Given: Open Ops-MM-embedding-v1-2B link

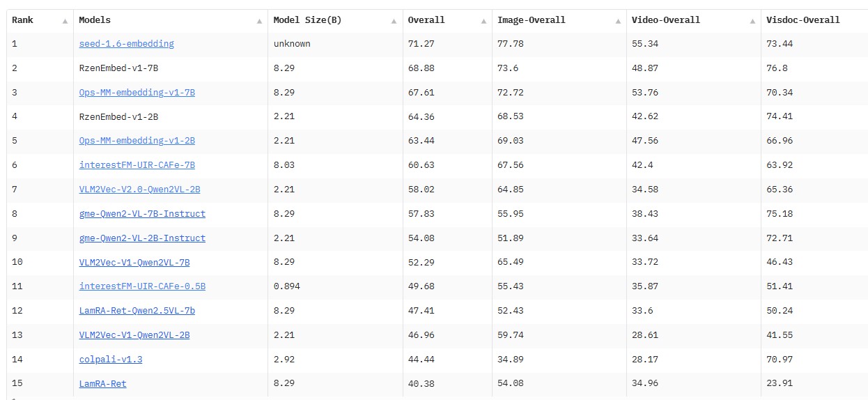Looking at the screenshot, I should click(137, 141).
